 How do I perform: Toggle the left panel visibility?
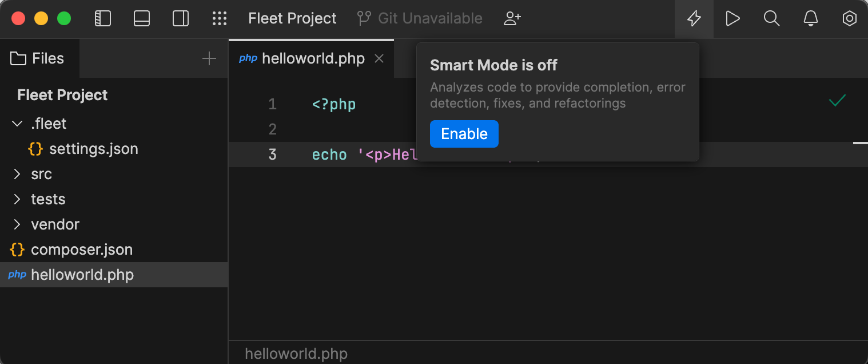coord(103,18)
